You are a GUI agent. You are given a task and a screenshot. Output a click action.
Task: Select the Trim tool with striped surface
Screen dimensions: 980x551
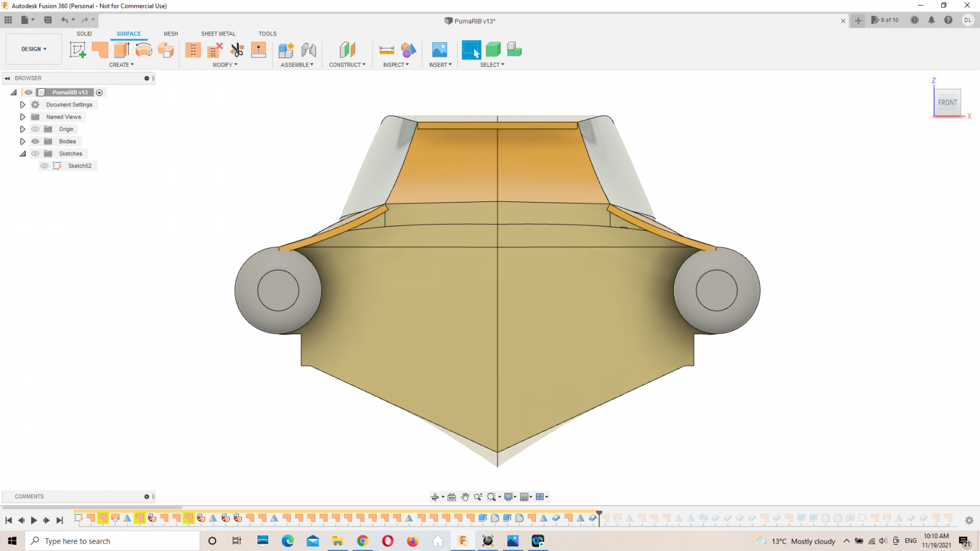point(193,50)
